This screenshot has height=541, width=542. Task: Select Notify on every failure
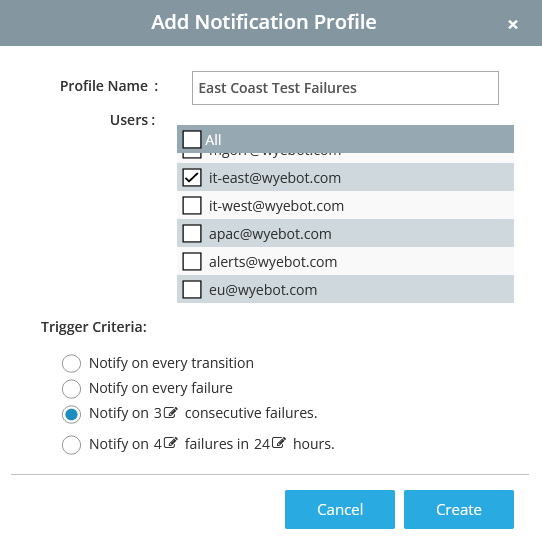pos(71,389)
